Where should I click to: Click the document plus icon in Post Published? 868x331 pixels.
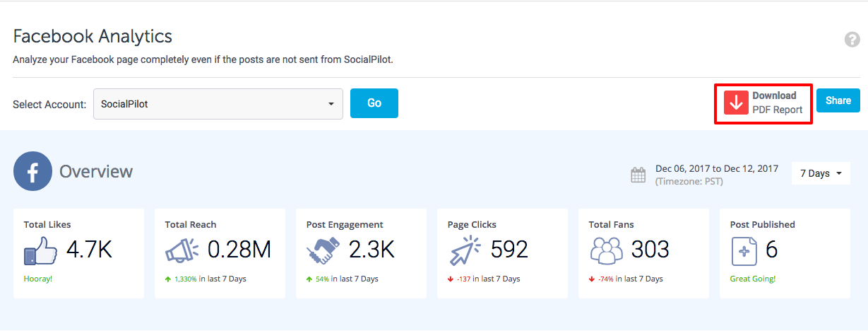point(743,250)
